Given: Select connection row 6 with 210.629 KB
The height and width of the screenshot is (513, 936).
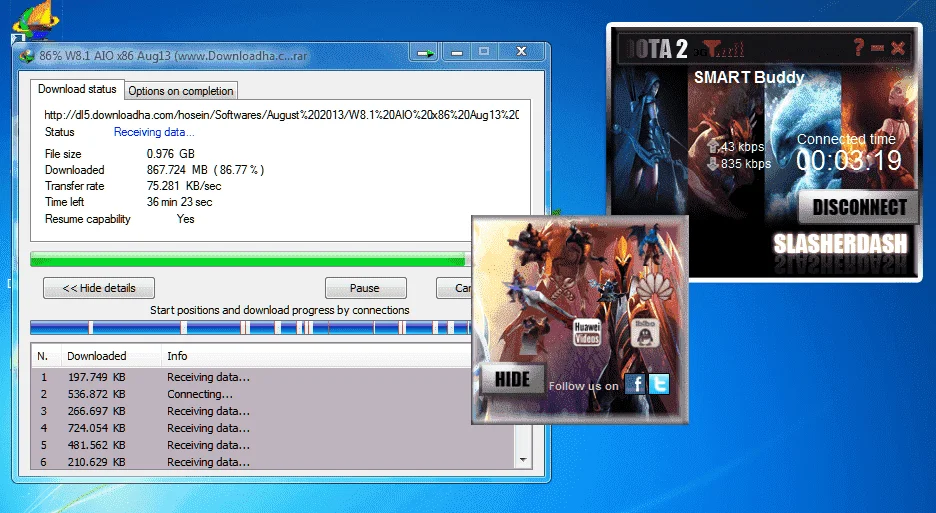Looking at the screenshot, I should pos(273,462).
